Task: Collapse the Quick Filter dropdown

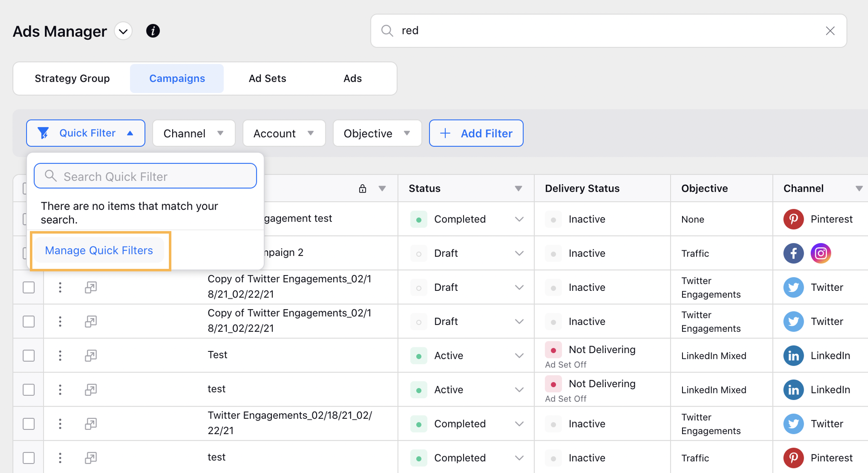Action: 85,133
